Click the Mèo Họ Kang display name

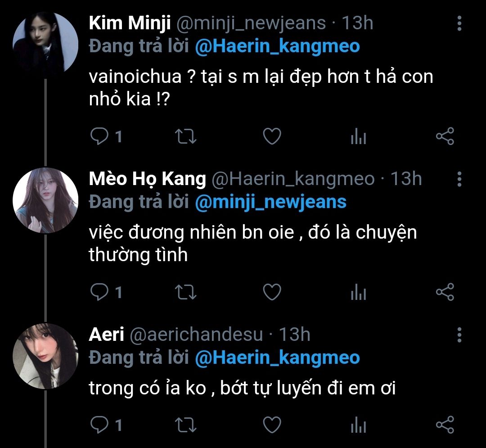point(147,179)
